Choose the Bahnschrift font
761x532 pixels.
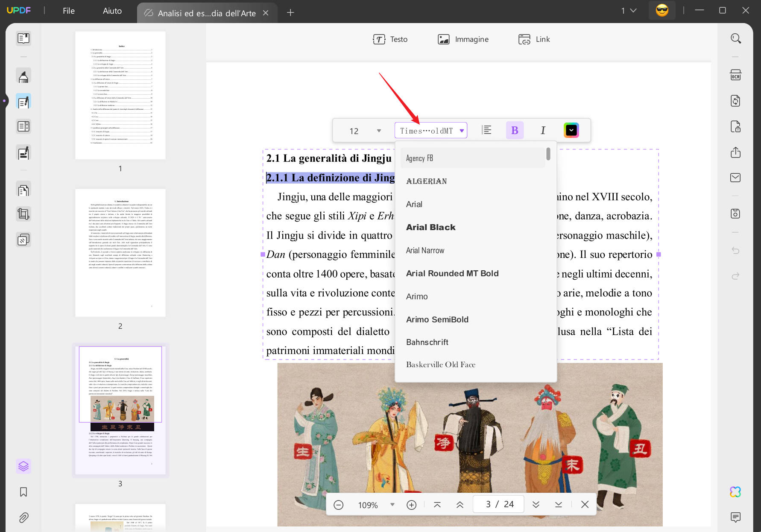472,342
